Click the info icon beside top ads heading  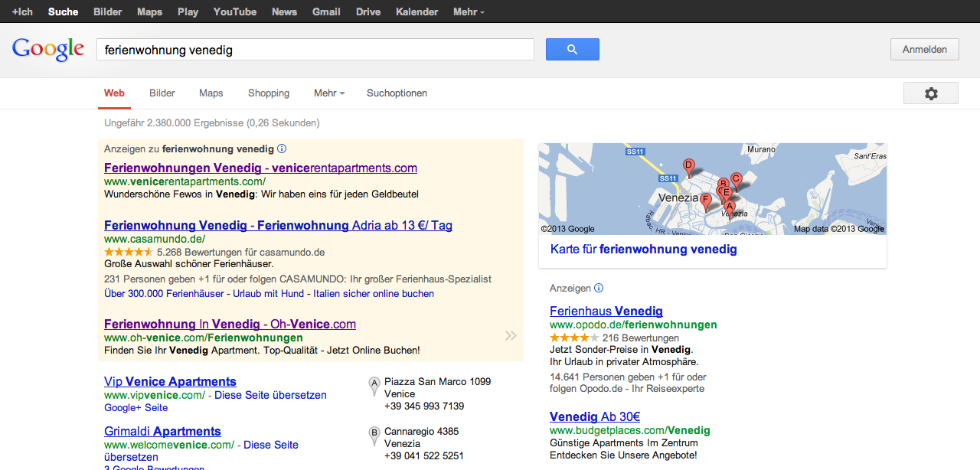point(282,149)
